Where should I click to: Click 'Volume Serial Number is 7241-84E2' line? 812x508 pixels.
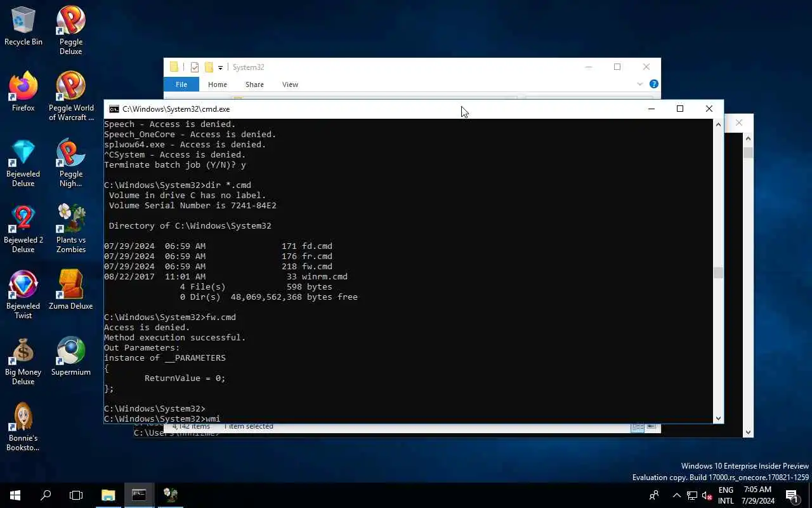[193, 206]
